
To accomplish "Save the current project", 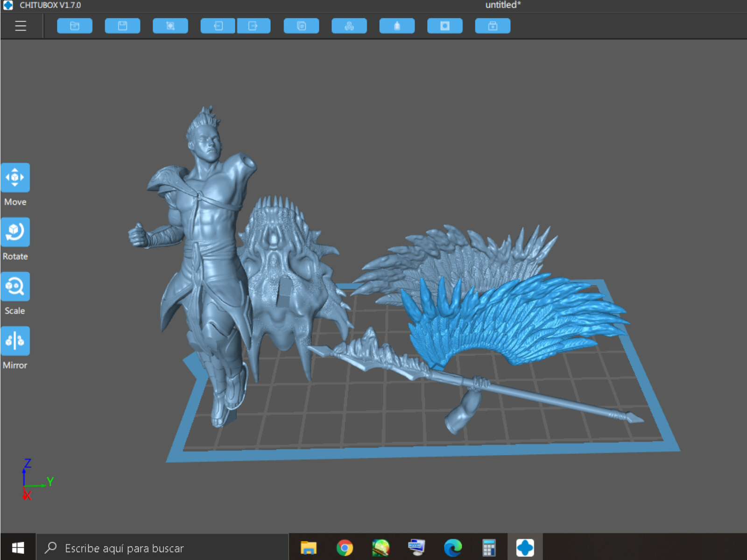I will pos(122,26).
